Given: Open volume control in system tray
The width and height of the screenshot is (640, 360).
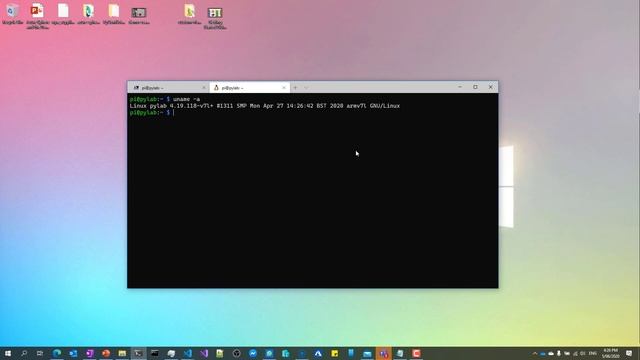Looking at the screenshot, I should pos(583,353).
